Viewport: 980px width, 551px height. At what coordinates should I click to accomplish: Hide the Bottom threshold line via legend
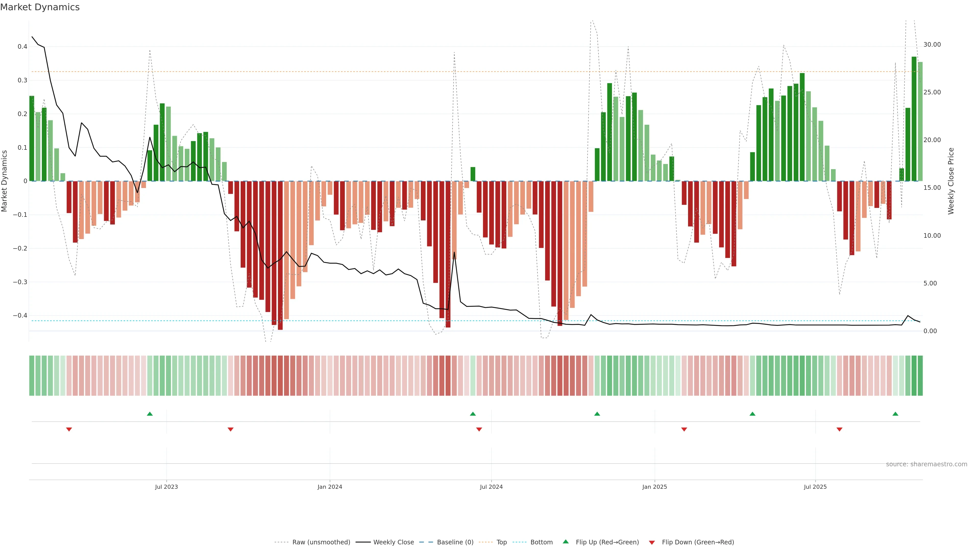click(x=541, y=542)
